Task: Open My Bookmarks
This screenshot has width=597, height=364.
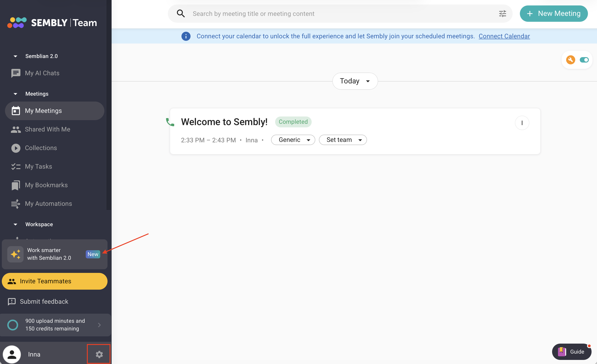Action: pos(46,185)
